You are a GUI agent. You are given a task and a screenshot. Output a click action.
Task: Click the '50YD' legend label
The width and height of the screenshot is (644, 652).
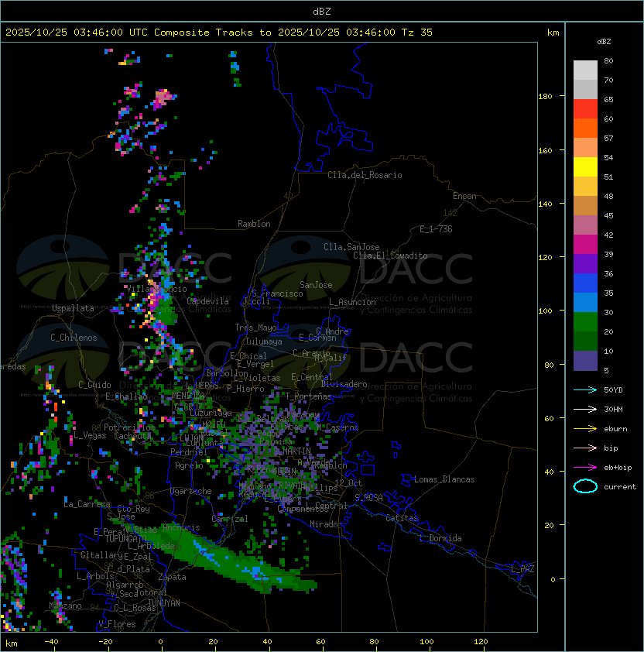click(x=613, y=389)
